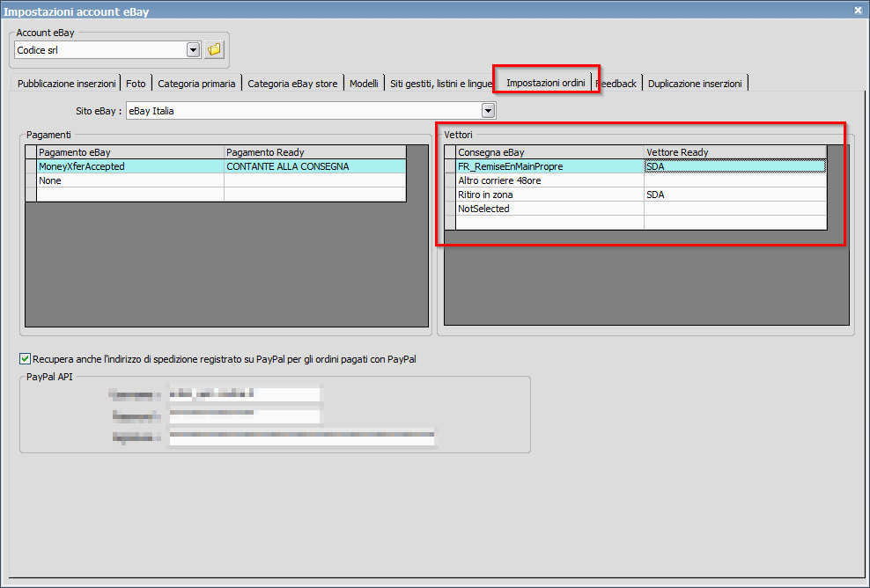This screenshot has height=588, width=870.
Task: Click the Pagamento Ready column header
Action: coord(315,152)
